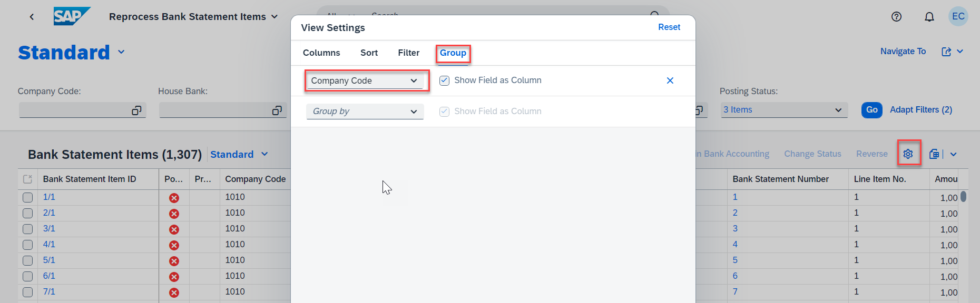
Task: Switch to the Columns tab
Action: coord(321,53)
